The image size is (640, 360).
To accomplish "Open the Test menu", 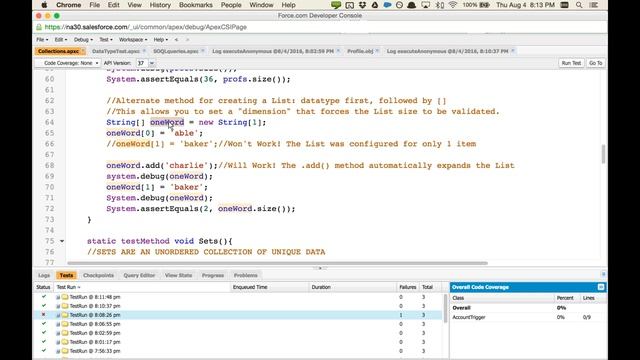I will pyautogui.click(x=106, y=40).
